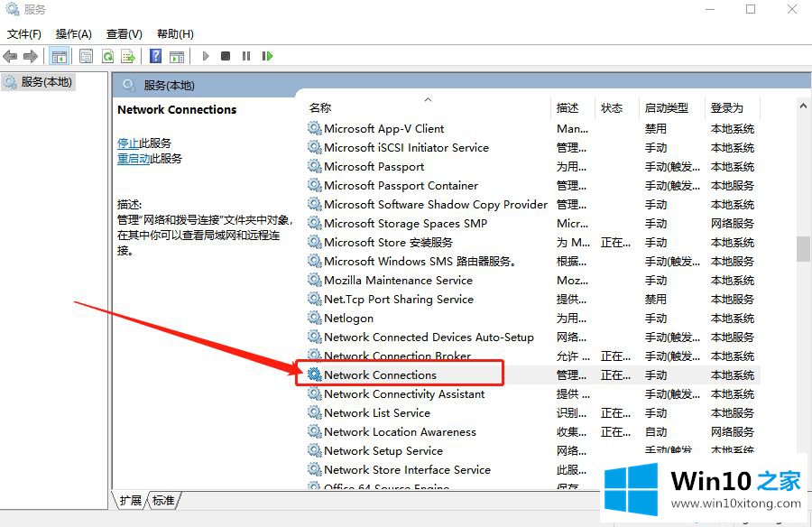
Task: Click the Forward arrow toolbar icon
Action: click(x=31, y=56)
